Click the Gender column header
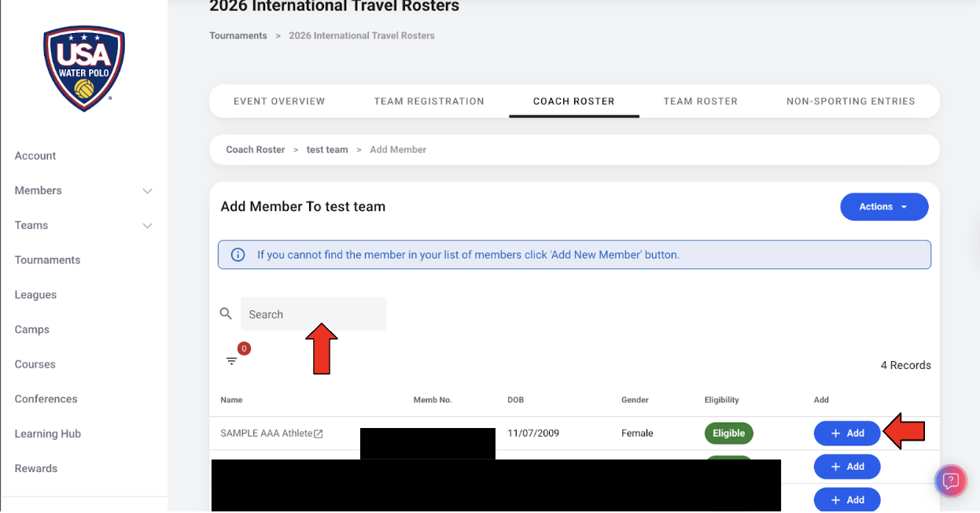The width and height of the screenshot is (980, 513). click(635, 400)
